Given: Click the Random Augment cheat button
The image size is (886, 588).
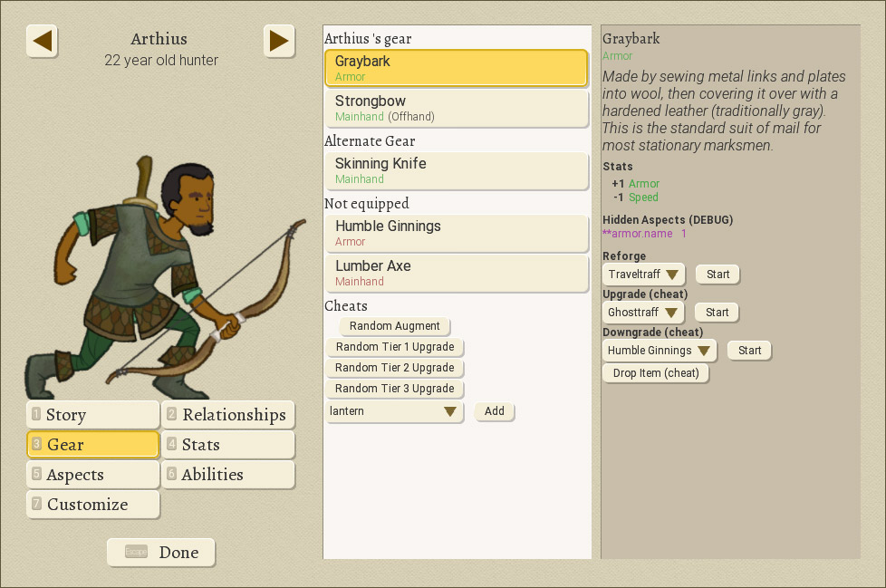Looking at the screenshot, I should 395,326.
